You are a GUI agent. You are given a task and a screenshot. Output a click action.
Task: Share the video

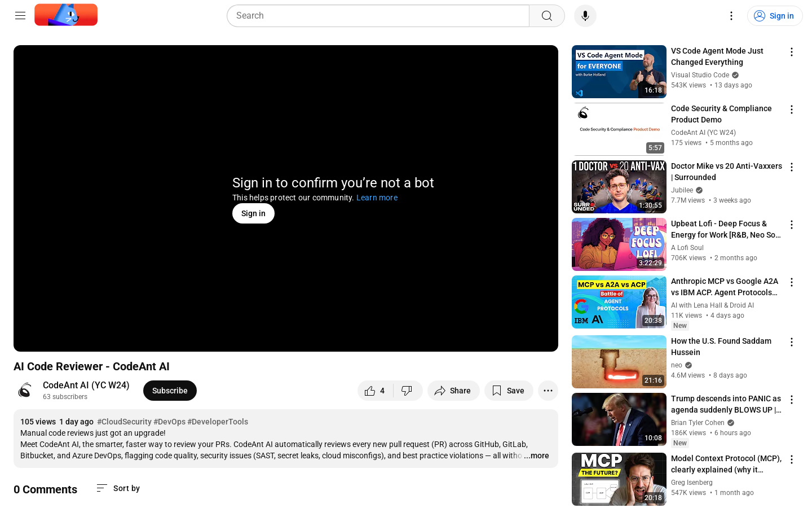pyautogui.click(x=453, y=391)
